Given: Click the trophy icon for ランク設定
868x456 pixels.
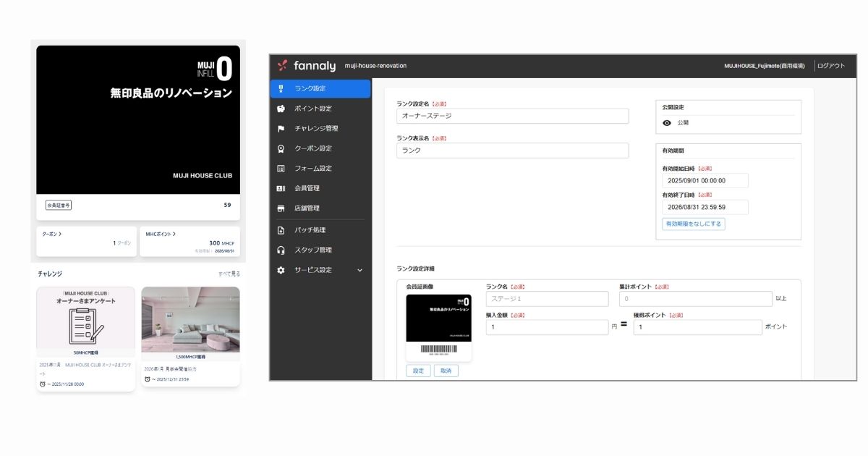Looking at the screenshot, I should 281,88.
